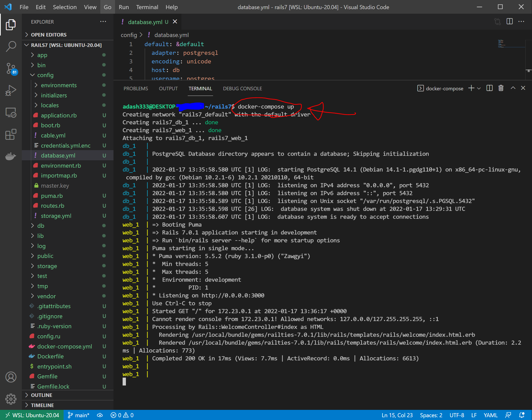Open the Accounts menu icon
The height and width of the screenshot is (420, 532).
[11, 377]
